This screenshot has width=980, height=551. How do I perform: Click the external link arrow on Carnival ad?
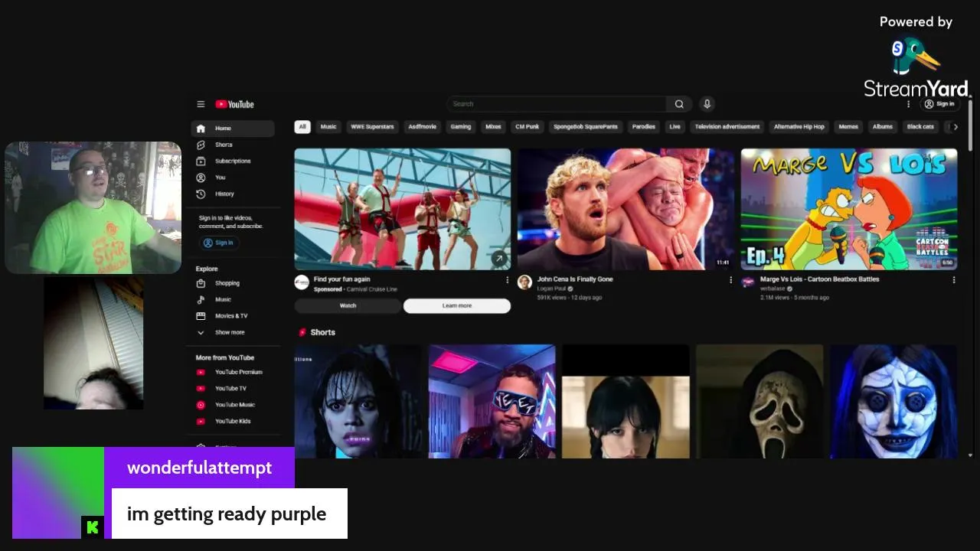click(499, 259)
